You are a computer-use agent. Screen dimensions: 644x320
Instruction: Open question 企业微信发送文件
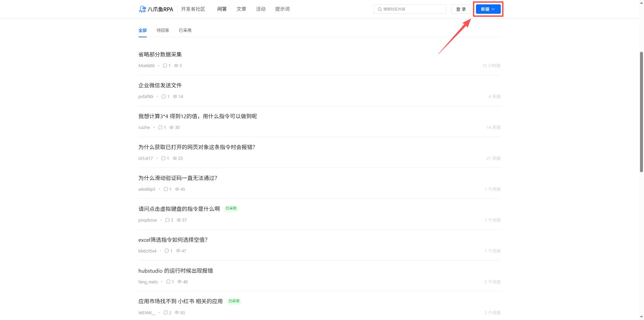(x=160, y=85)
